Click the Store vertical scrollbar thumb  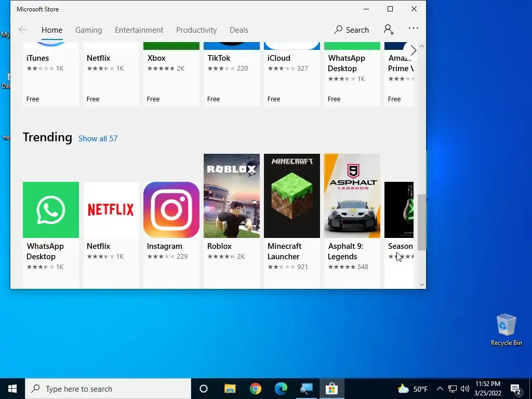tap(422, 222)
